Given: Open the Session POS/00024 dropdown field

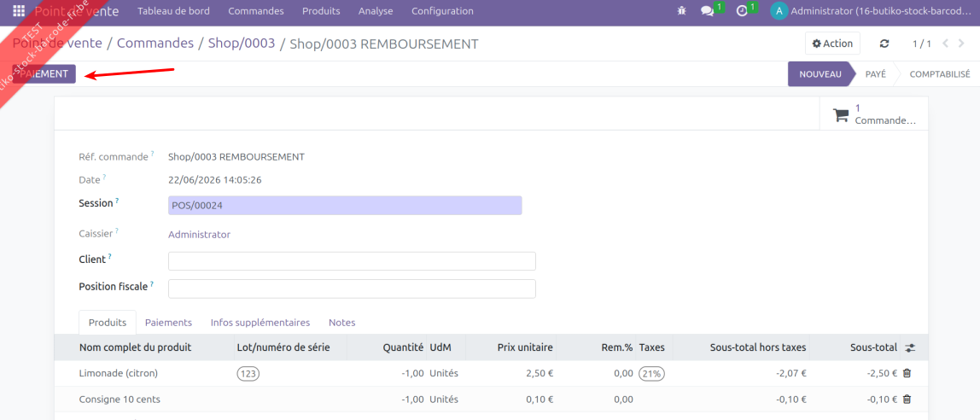Looking at the screenshot, I should [x=345, y=206].
